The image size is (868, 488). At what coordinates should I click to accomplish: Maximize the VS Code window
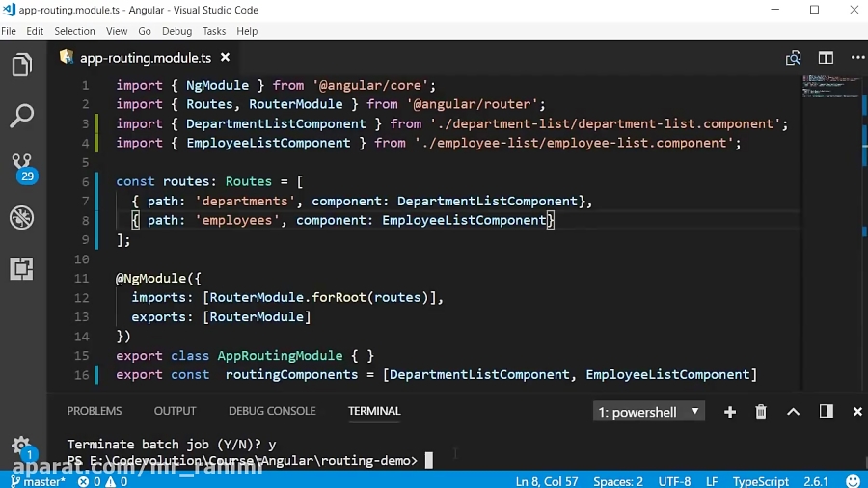(x=814, y=10)
